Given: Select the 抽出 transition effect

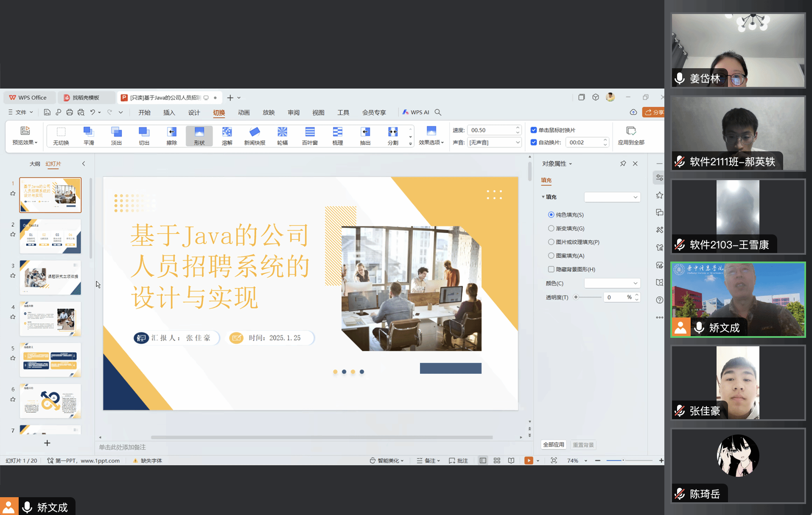Looking at the screenshot, I should (365, 136).
